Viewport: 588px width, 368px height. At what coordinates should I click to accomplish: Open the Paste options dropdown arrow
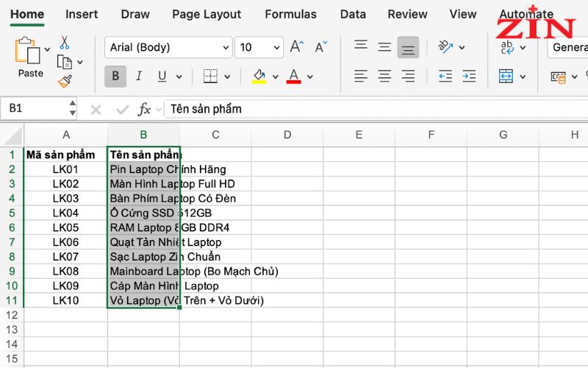[x=47, y=49]
